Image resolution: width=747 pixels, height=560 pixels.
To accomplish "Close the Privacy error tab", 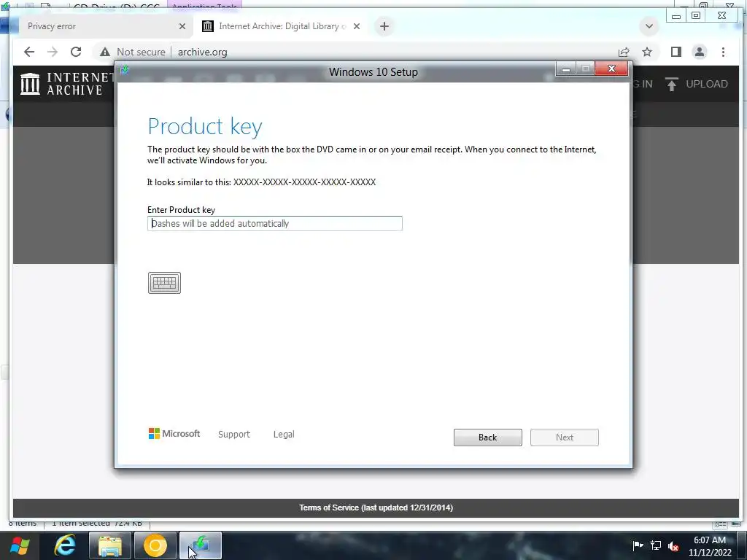I will [182, 26].
